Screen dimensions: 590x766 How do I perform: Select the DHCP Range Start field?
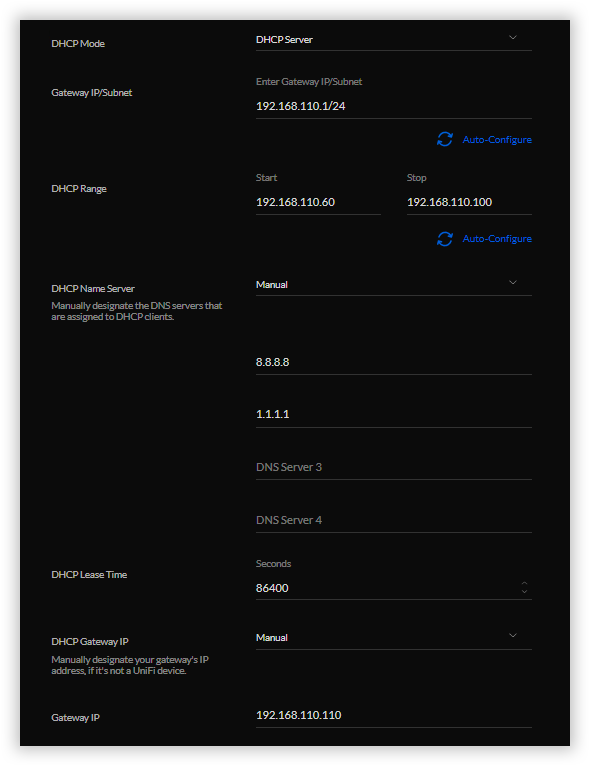click(x=318, y=202)
